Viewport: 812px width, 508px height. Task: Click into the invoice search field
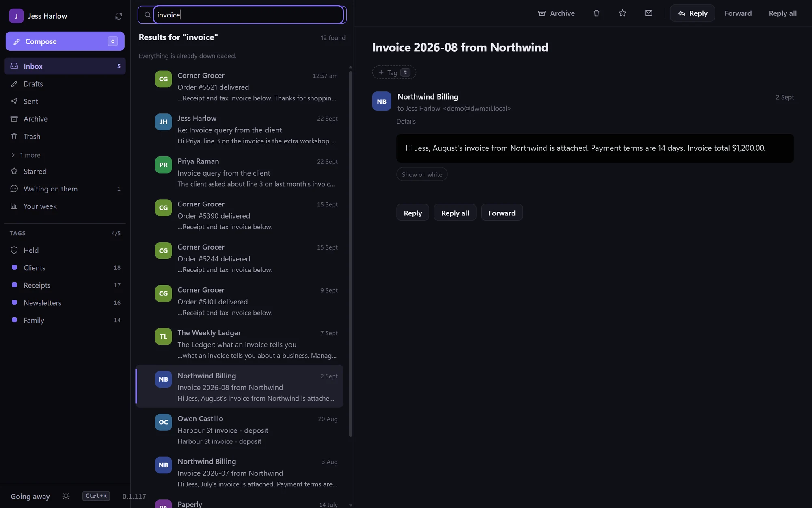[x=248, y=15]
